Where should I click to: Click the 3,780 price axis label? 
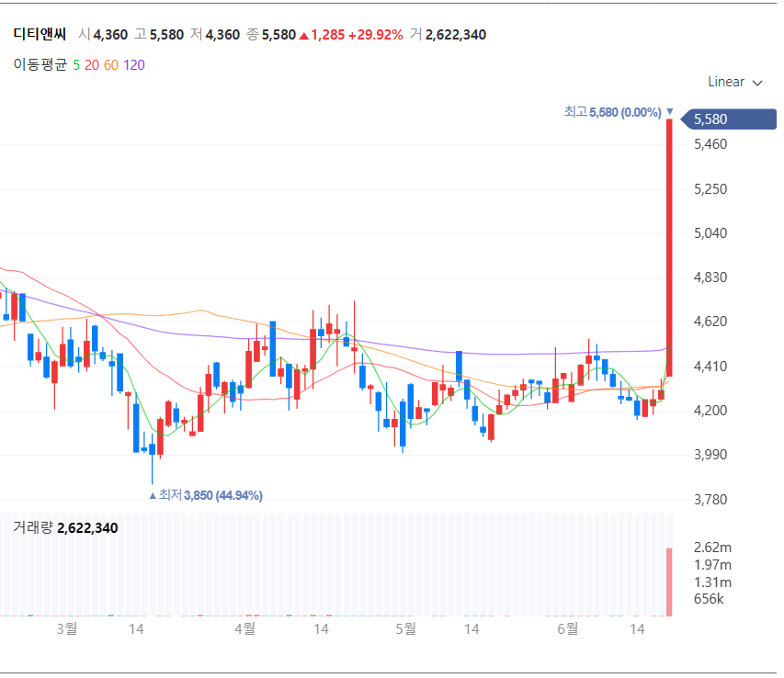coord(710,499)
